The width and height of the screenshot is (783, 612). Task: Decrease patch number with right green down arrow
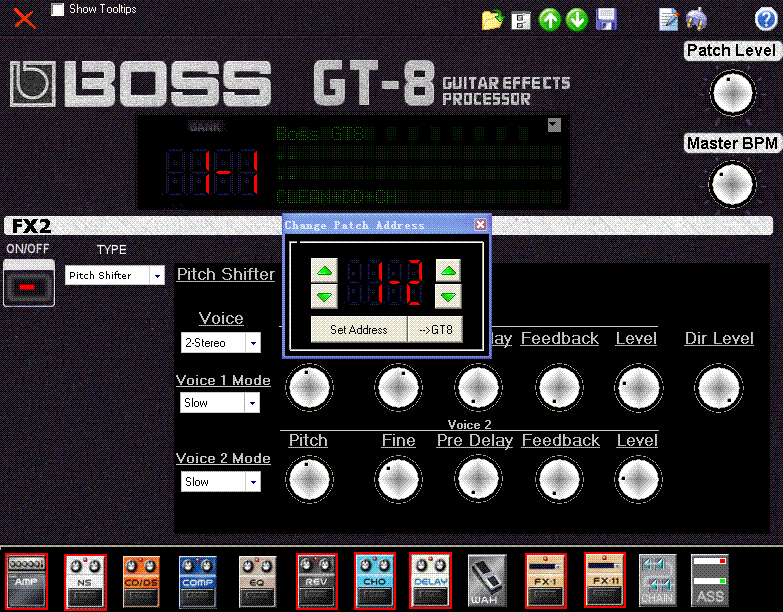tap(448, 297)
